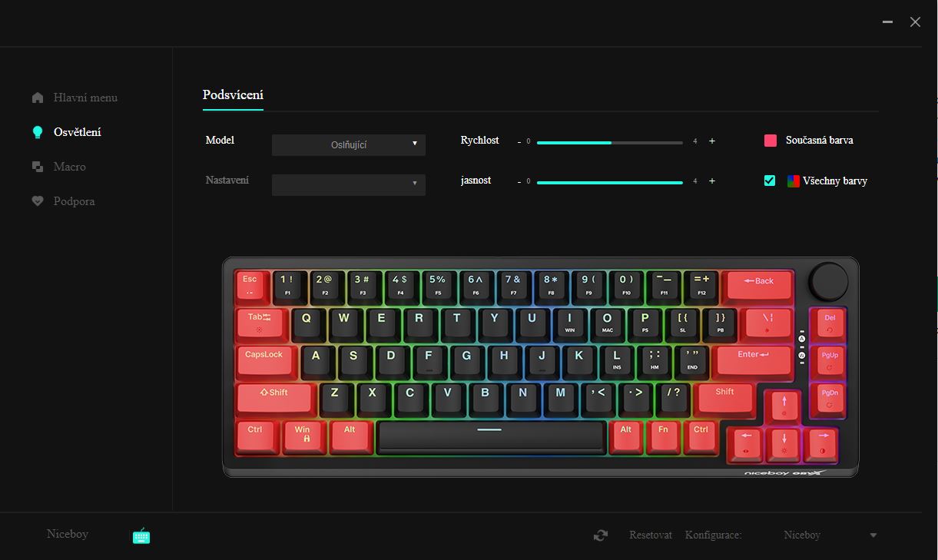Switch to the Podsvícení tab
This screenshot has width=938, height=560.
233,95
